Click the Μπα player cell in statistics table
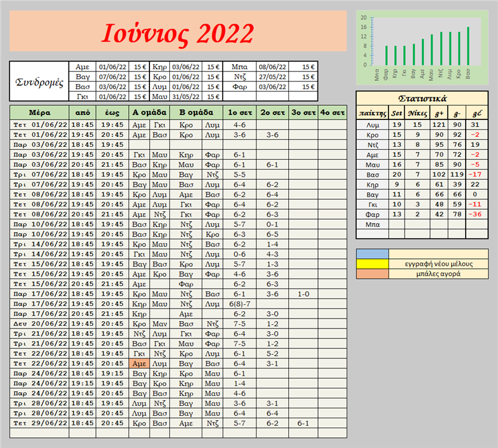Screen dimensions: 498x448 372,224
